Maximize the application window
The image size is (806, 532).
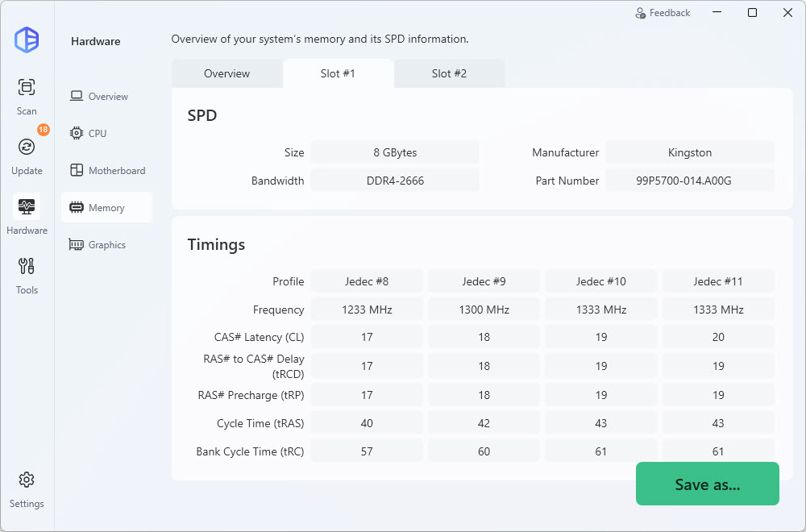[x=752, y=13]
